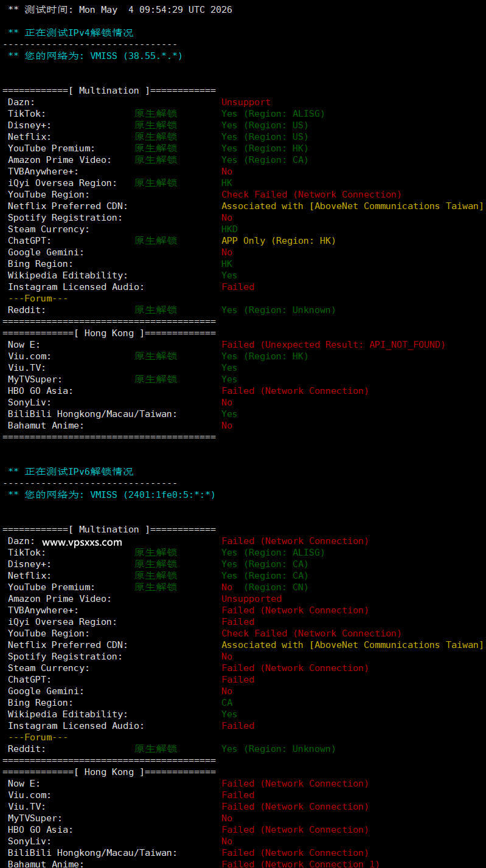
Task: Click the Dazn 'Unsupport' result
Action: pos(246,102)
